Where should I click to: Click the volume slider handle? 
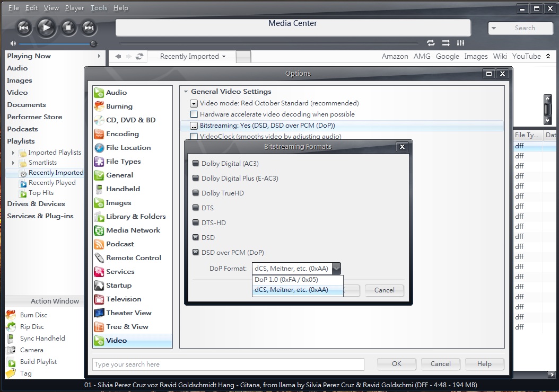(93, 44)
